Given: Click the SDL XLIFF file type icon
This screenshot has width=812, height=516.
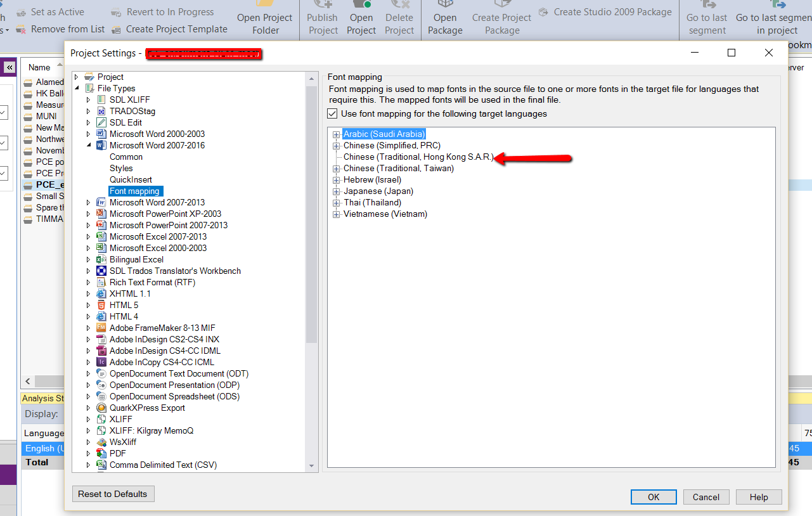Looking at the screenshot, I should (x=101, y=100).
